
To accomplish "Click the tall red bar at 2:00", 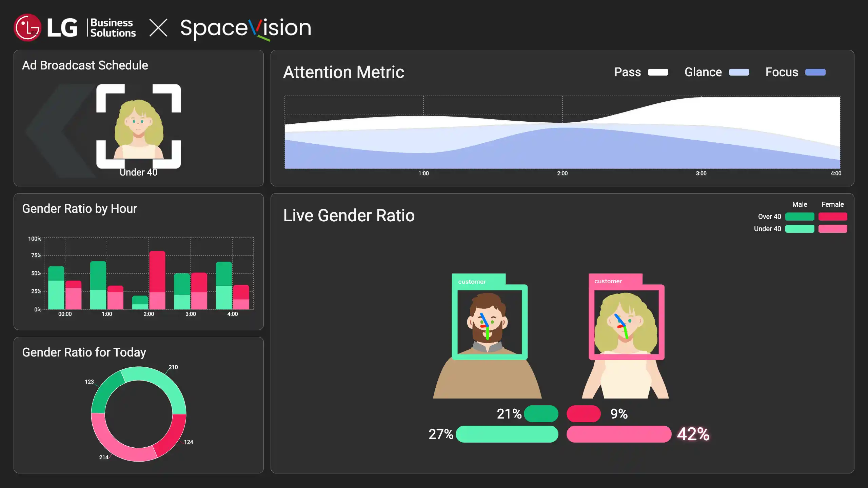I will (x=157, y=271).
